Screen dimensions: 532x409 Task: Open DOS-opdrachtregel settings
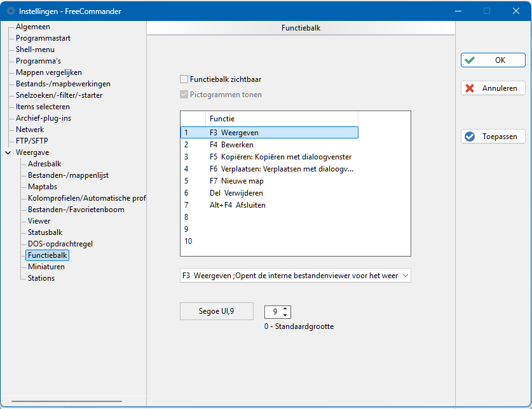pos(60,244)
